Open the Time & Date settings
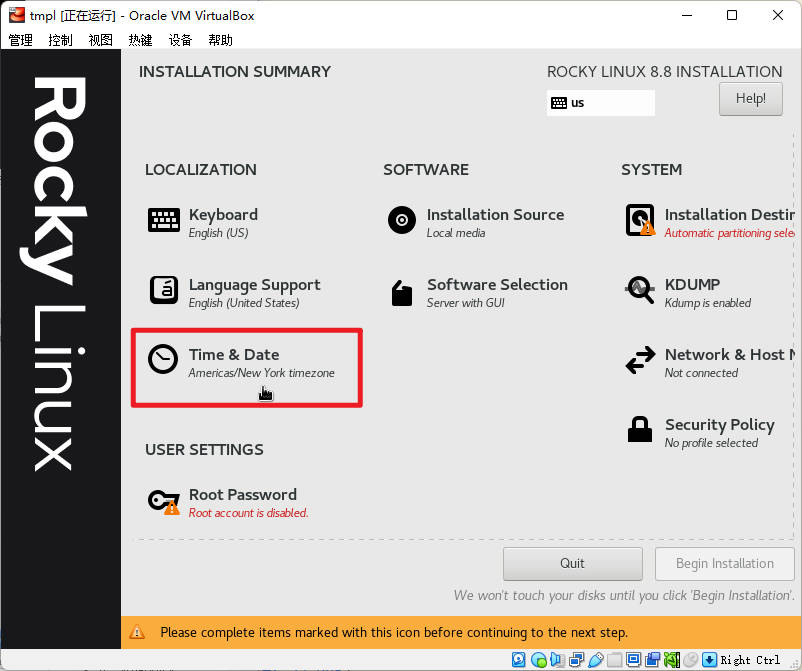Screen dimensions: 802x671 [x=241, y=363]
